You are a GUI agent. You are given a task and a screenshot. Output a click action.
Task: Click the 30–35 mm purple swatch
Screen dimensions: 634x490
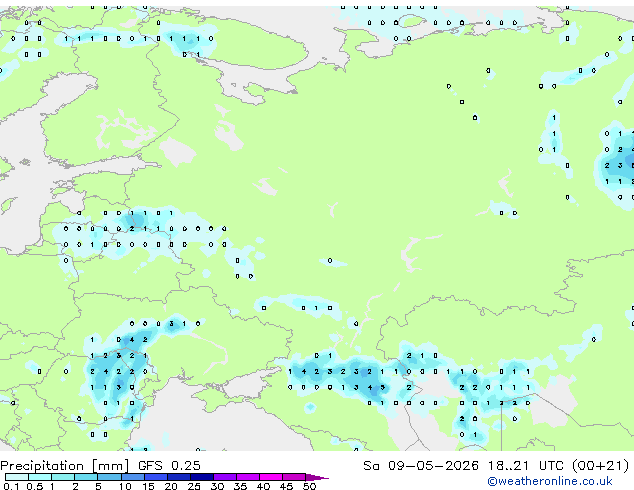pyautogui.click(x=225, y=477)
